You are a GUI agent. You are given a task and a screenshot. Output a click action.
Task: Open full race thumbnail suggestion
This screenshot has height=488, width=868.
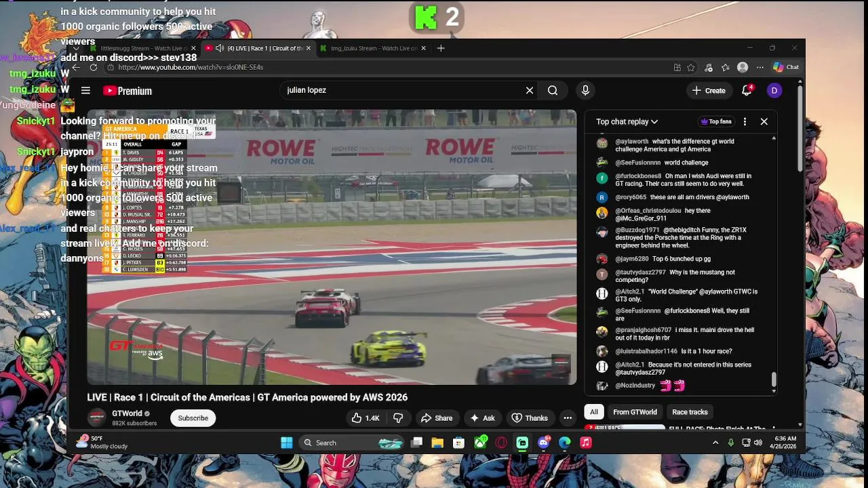pyautogui.click(x=625, y=428)
